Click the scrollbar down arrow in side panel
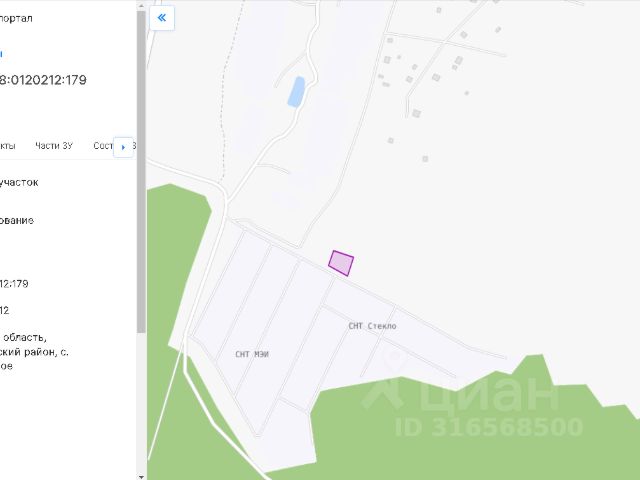Image resolution: width=640 pixels, height=480 pixels. click(x=141, y=476)
